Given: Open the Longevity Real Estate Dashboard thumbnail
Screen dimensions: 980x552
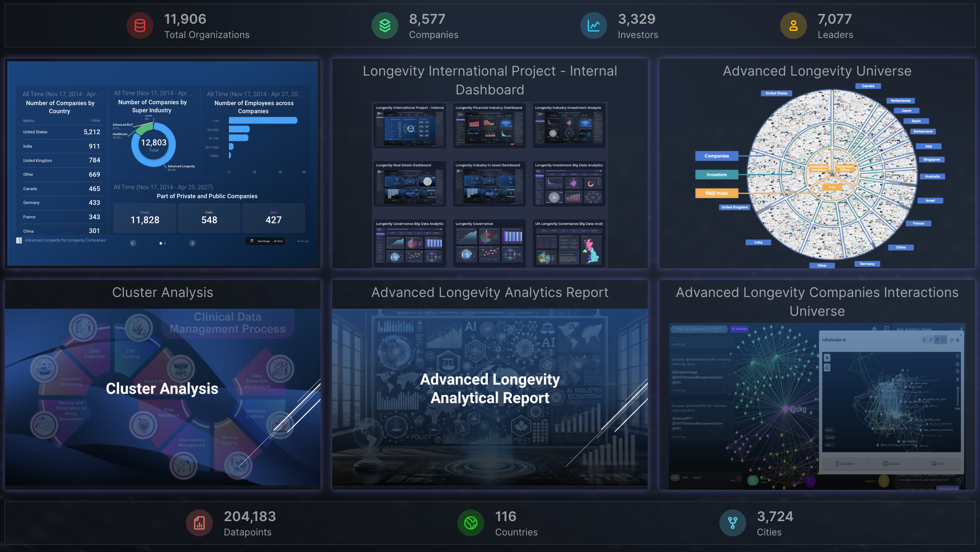Looking at the screenshot, I should 410,184.
